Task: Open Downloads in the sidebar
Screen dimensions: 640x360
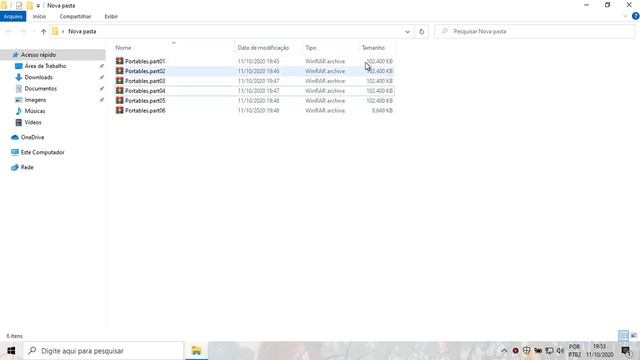Action: point(38,77)
